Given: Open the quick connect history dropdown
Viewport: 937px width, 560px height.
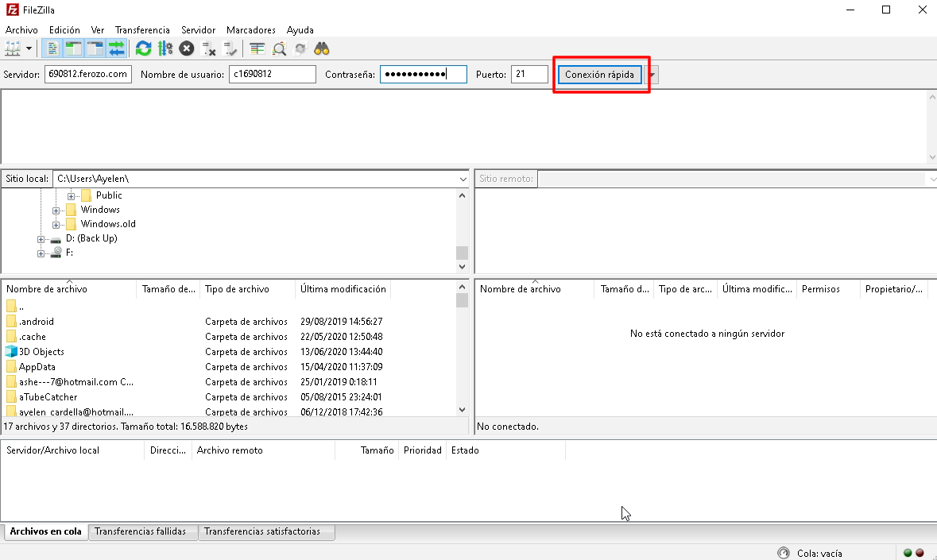Looking at the screenshot, I should tap(652, 75).
